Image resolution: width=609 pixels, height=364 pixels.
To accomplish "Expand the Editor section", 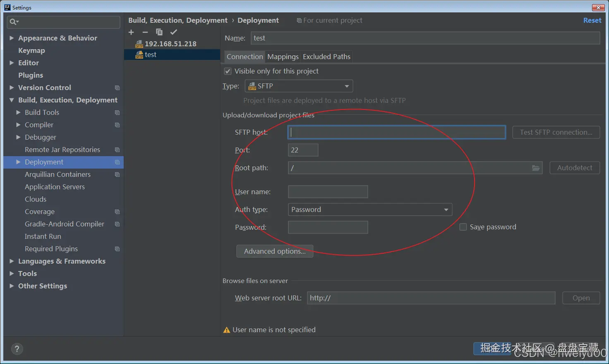I will pos(12,63).
